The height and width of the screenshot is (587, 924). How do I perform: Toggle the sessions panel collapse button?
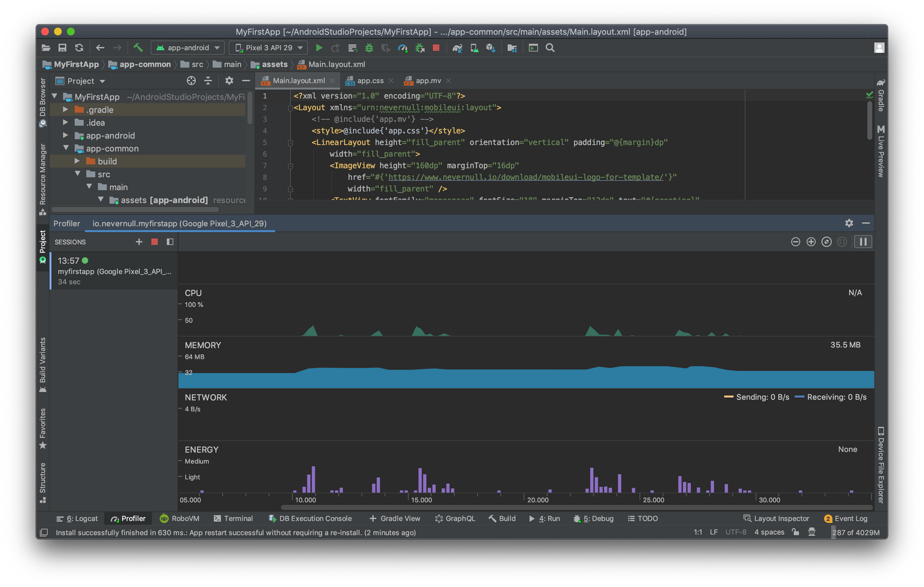170,242
